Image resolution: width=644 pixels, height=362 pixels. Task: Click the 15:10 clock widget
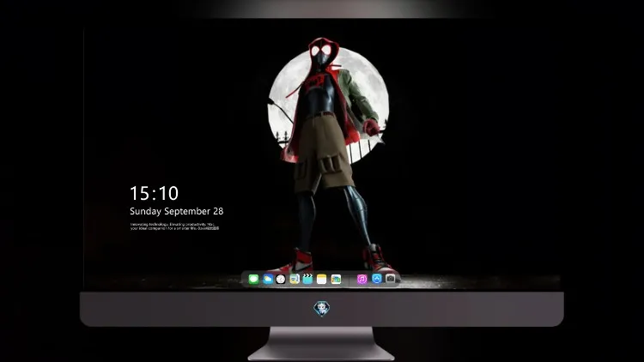tap(154, 193)
